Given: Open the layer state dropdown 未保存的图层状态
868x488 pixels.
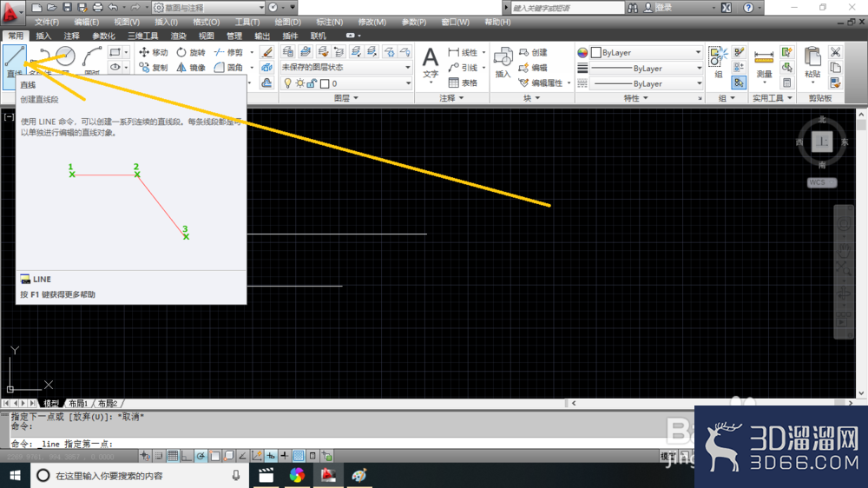Looking at the screenshot, I should click(346, 67).
